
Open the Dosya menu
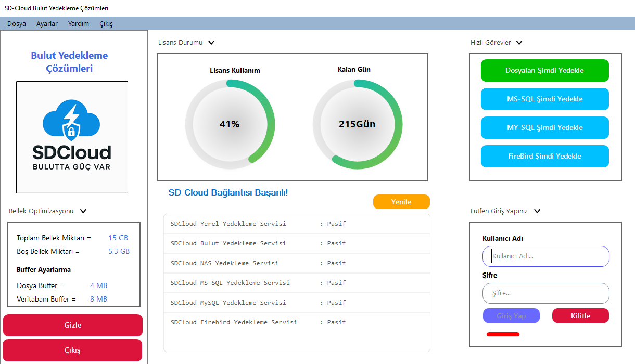17,24
